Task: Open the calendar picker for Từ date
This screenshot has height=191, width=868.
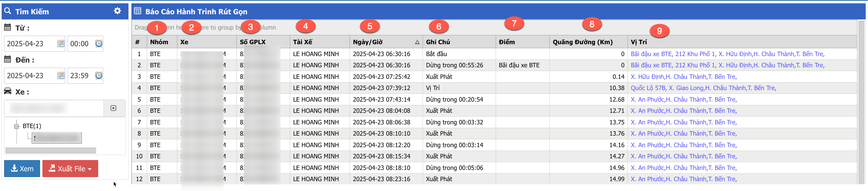Action: pos(60,44)
